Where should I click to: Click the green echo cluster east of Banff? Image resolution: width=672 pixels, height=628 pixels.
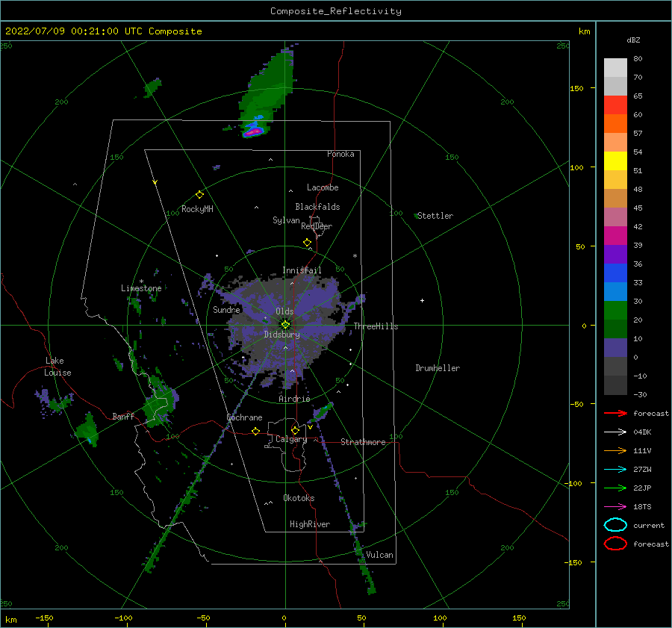click(x=160, y=404)
